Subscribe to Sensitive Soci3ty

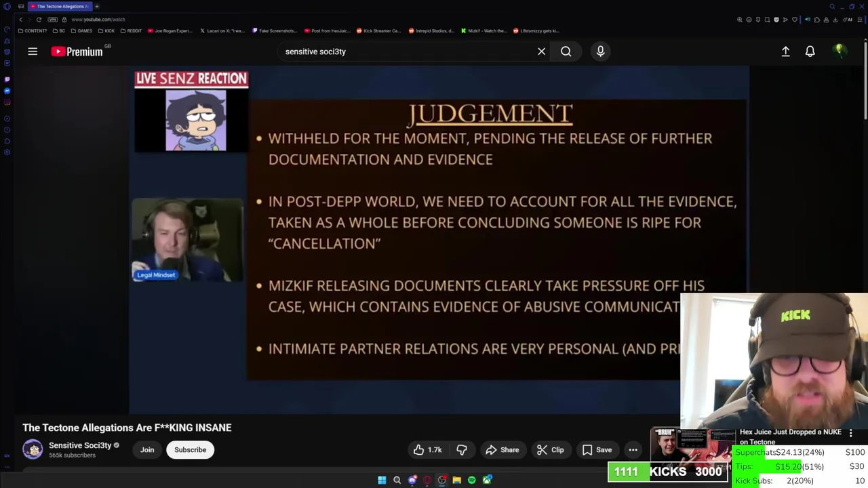pyautogui.click(x=190, y=450)
